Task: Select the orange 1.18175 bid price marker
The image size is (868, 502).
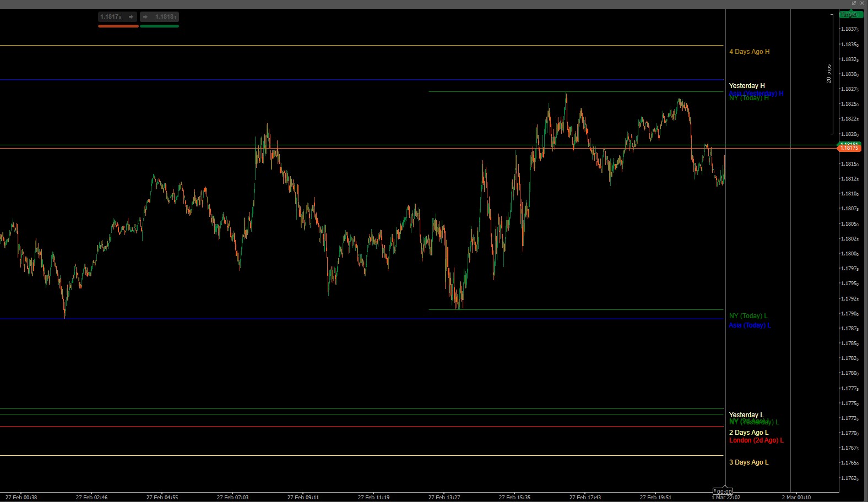Action: tap(849, 148)
